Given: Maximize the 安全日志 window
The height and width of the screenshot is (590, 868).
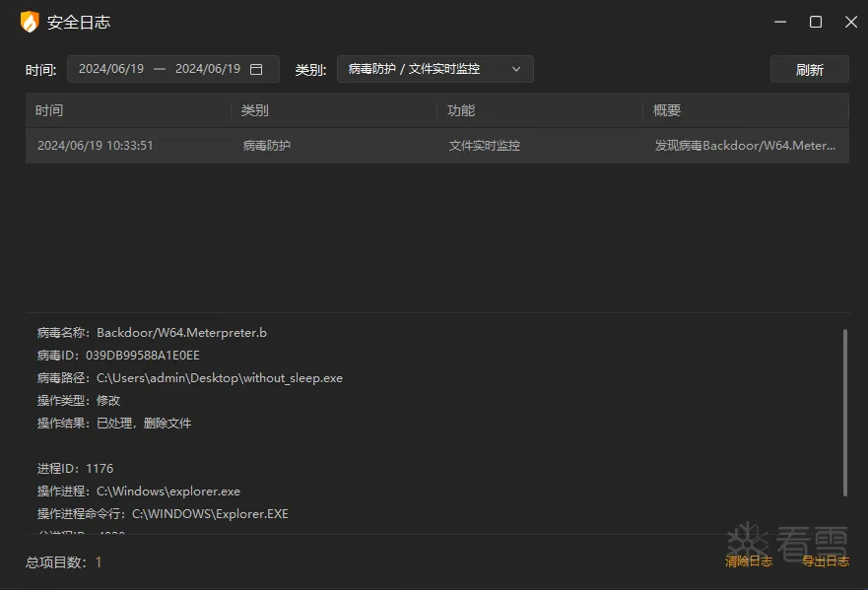Looking at the screenshot, I should [816, 22].
